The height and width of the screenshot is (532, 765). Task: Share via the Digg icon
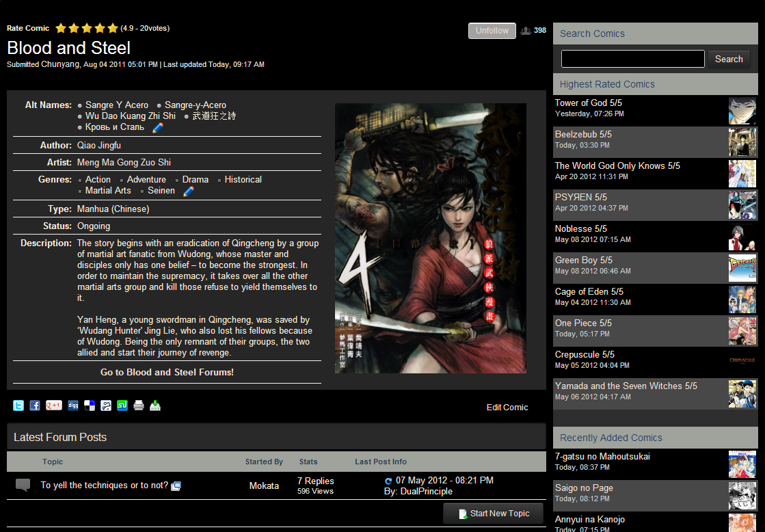(x=73, y=405)
